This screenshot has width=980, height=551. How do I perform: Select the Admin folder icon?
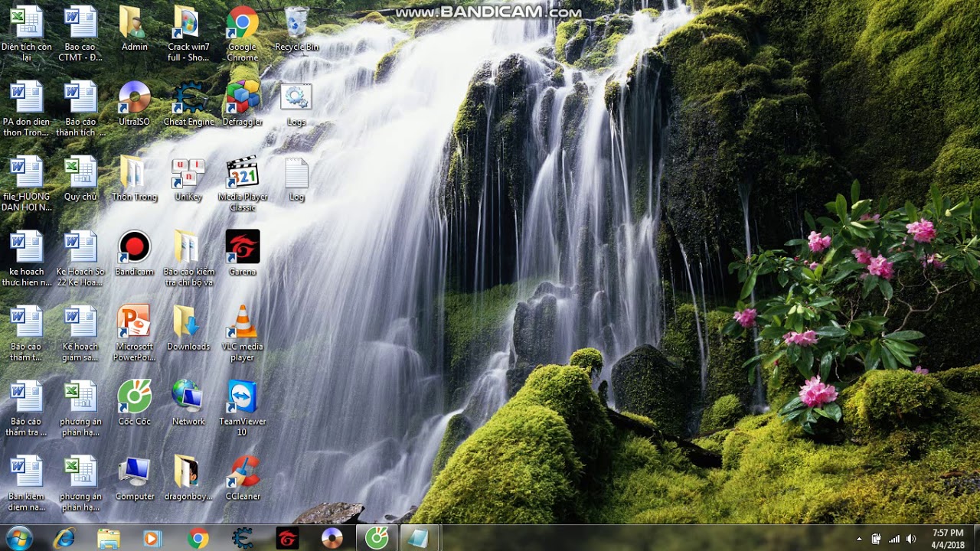tap(135, 29)
